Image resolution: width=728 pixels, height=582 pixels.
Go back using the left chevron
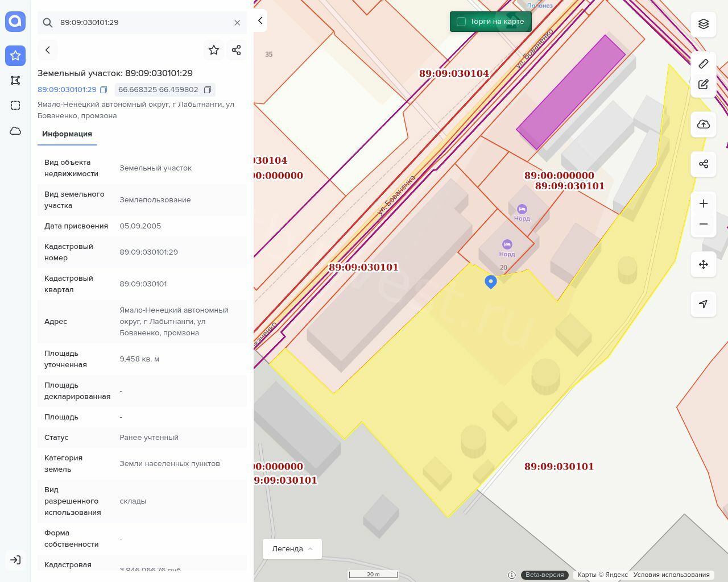click(x=48, y=50)
